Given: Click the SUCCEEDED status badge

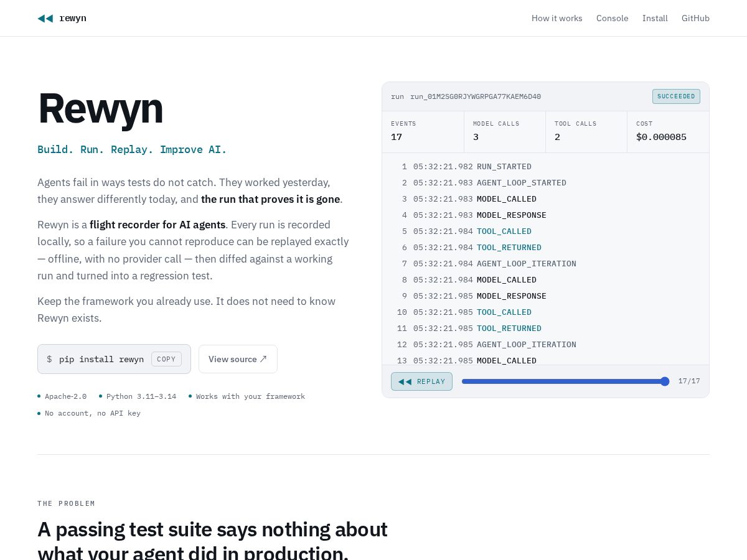Looking at the screenshot, I should point(676,96).
